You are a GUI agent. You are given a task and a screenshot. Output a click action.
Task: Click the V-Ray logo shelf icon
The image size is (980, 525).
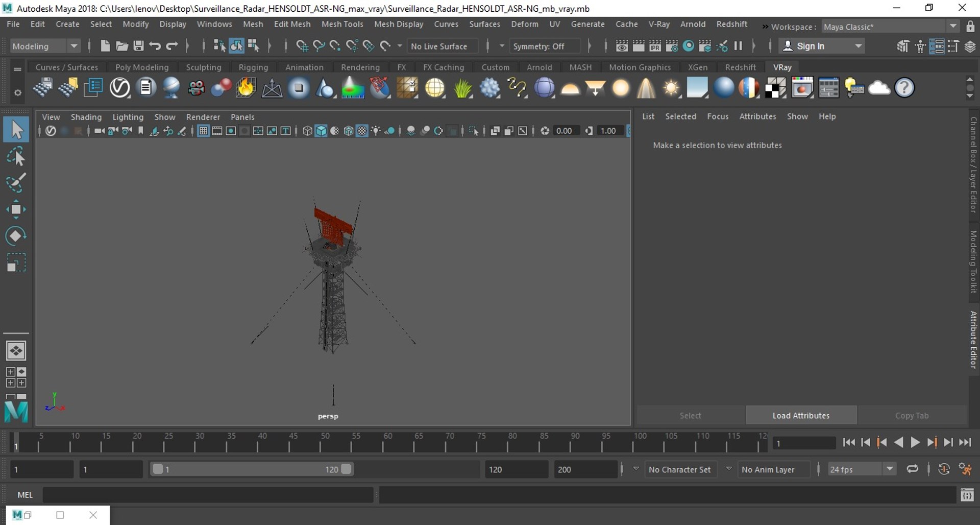point(120,88)
